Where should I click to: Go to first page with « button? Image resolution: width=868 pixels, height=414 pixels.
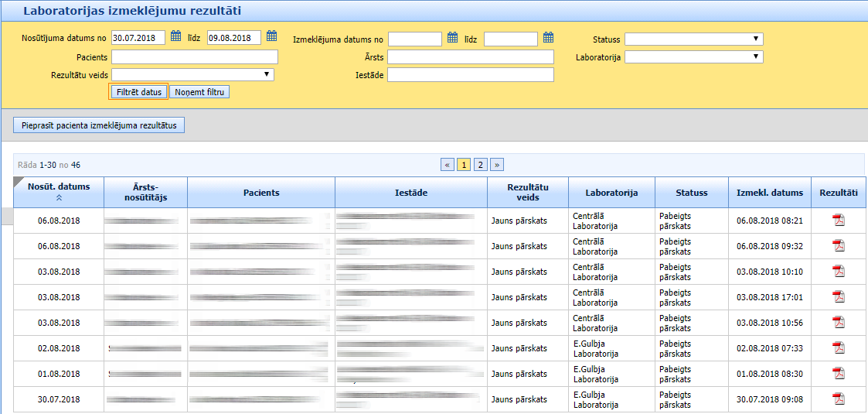(x=448, y=165)
